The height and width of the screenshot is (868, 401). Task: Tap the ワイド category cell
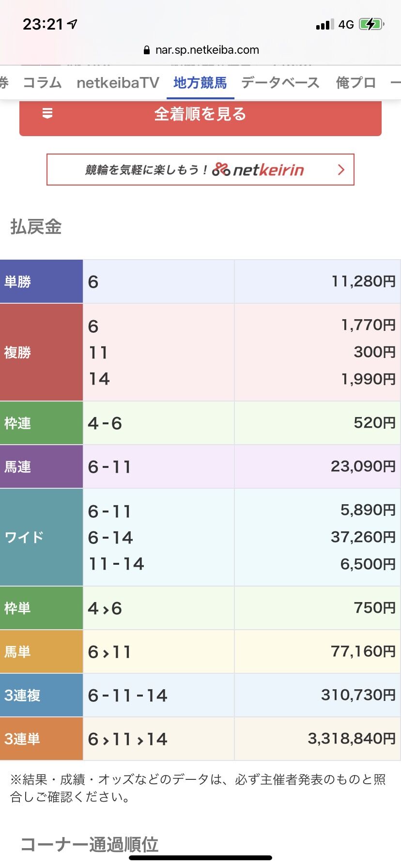(x=42, y=537)
